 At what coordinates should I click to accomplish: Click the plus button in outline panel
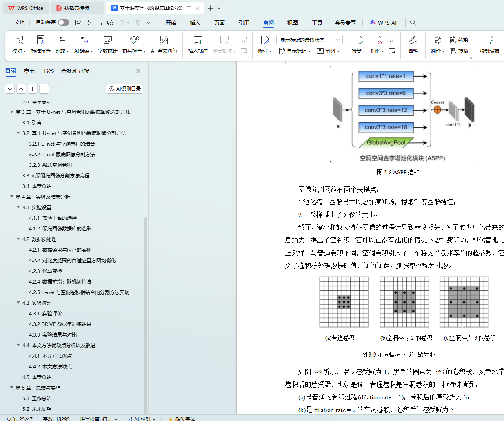[x=33, y=89]
